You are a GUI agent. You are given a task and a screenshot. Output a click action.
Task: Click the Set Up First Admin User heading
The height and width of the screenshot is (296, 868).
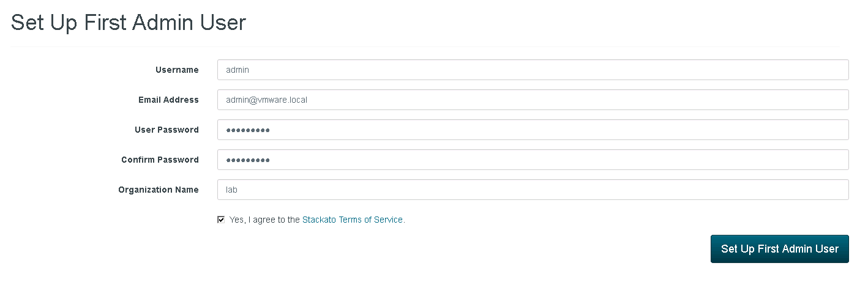pyautogui.click(x=129, y=23)
